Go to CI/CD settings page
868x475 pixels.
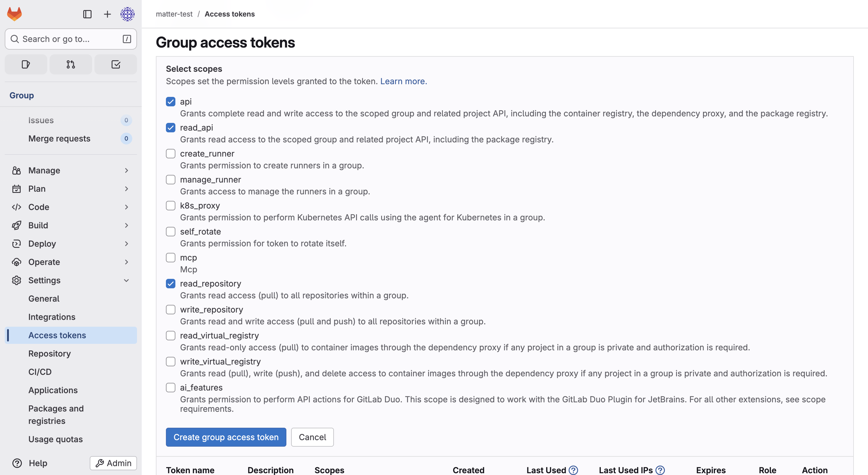(40, 372)
